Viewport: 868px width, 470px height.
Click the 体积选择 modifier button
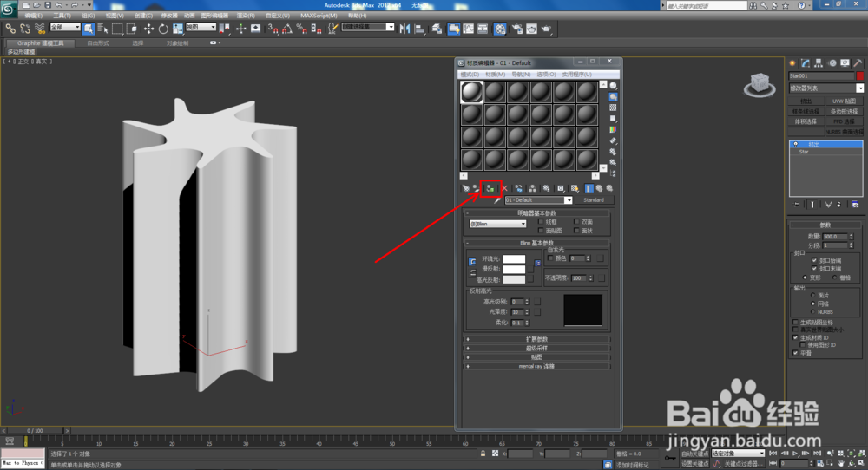point(806,121)
